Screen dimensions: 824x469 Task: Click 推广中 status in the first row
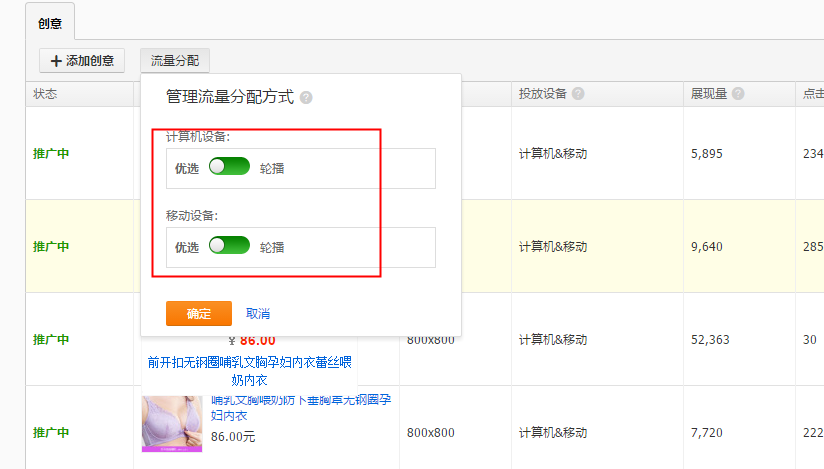point(51,154)
